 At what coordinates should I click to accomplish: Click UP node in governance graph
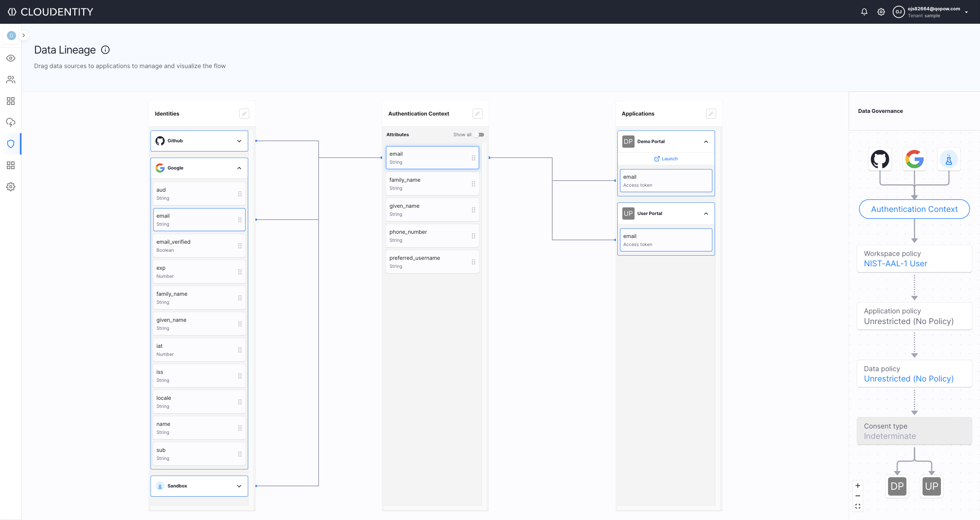coord(931,486)
